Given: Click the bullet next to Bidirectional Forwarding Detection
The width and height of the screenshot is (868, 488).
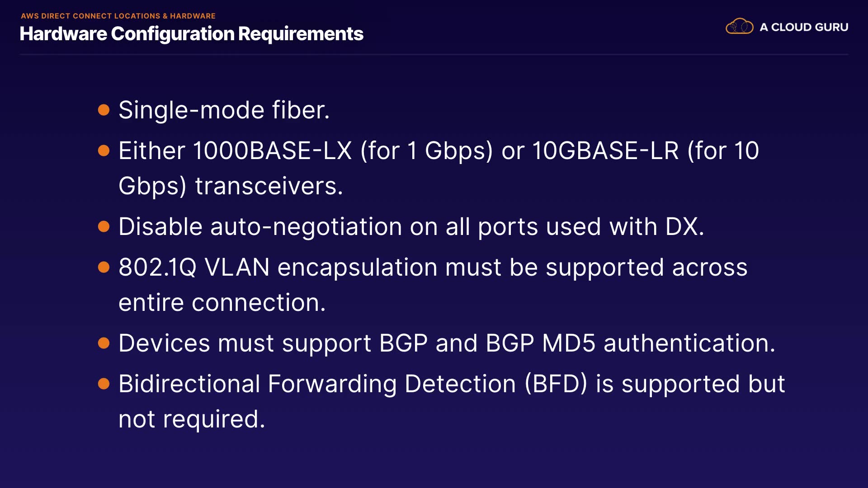Looking at the screenshot, I should pos(104,384).
